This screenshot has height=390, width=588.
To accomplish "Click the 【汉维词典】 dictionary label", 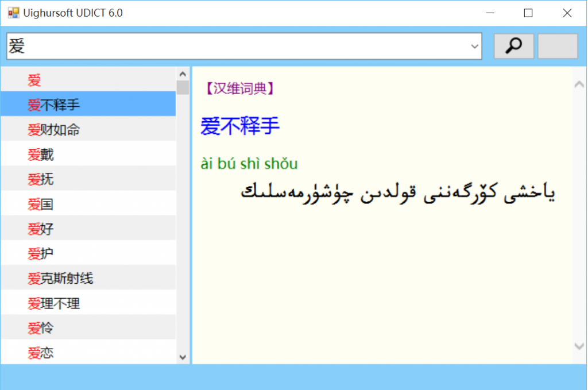I will tap(239, 88).
